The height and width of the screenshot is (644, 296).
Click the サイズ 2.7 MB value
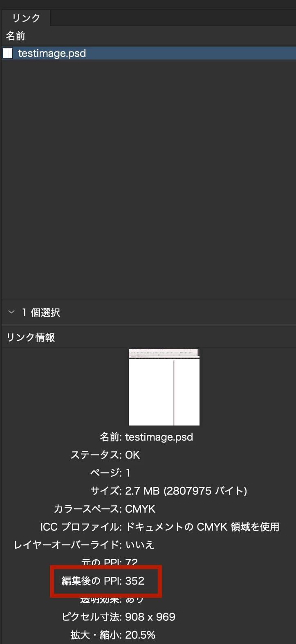pos(186,491)
